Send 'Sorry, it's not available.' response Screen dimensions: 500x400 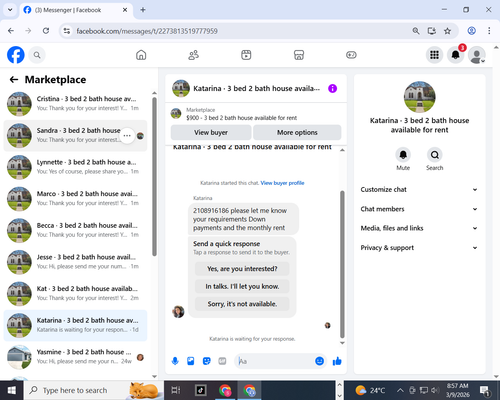(x=242, y=304)
